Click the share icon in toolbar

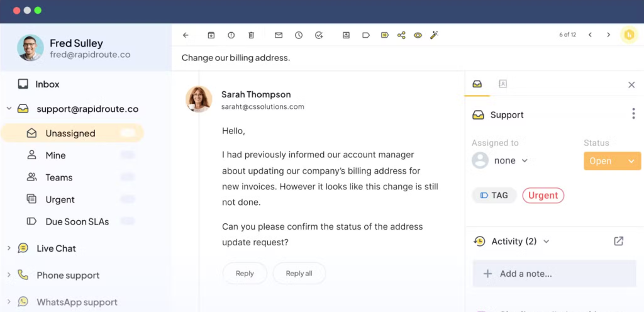[401, 35]
